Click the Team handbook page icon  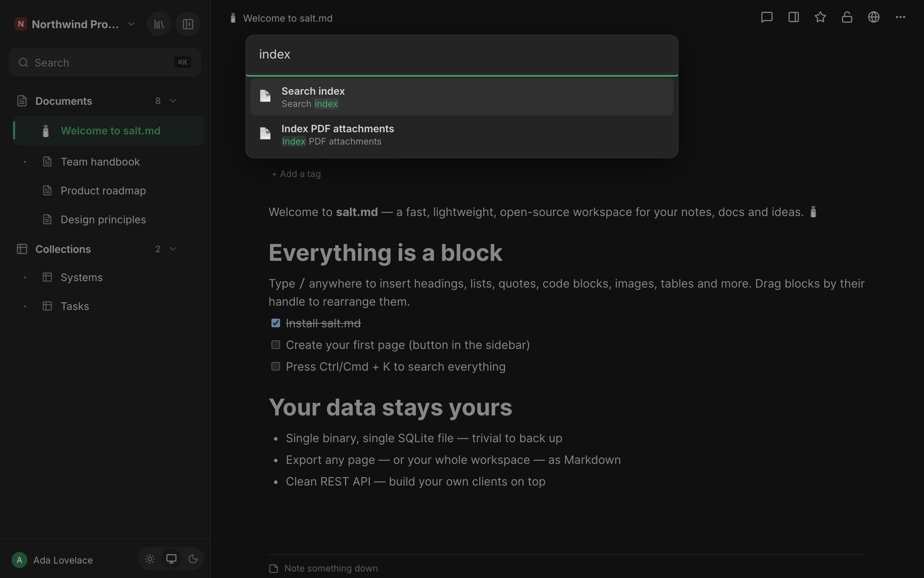[47, 162]
